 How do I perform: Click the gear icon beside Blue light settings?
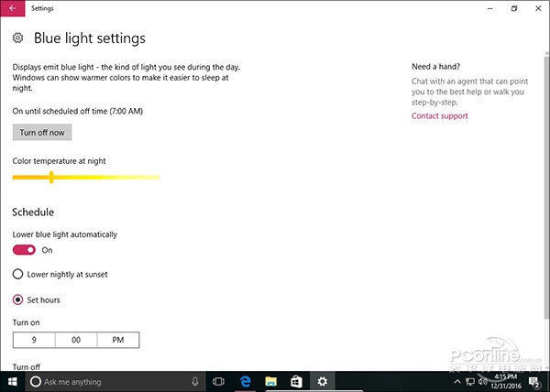point(18,38)
